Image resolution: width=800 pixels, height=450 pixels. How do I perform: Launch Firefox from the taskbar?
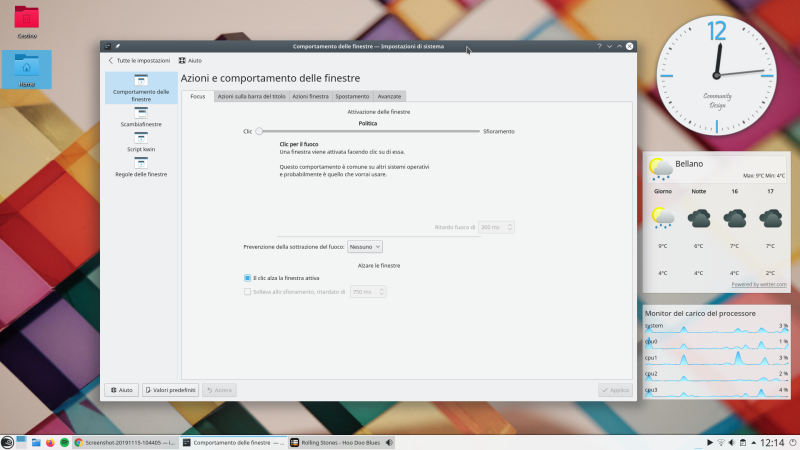[x=50, y=442]
